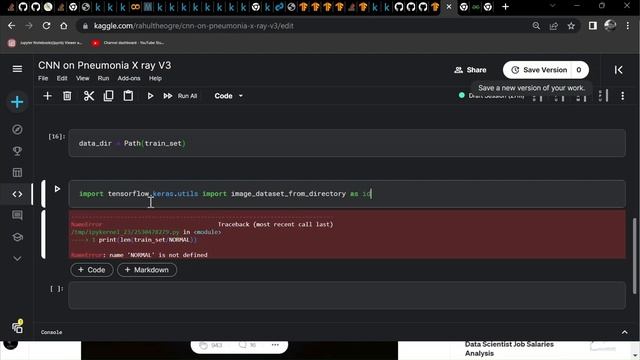This screenshot has height=360, width=640.
Task: Reload the browser page
Action: [47, 26]
